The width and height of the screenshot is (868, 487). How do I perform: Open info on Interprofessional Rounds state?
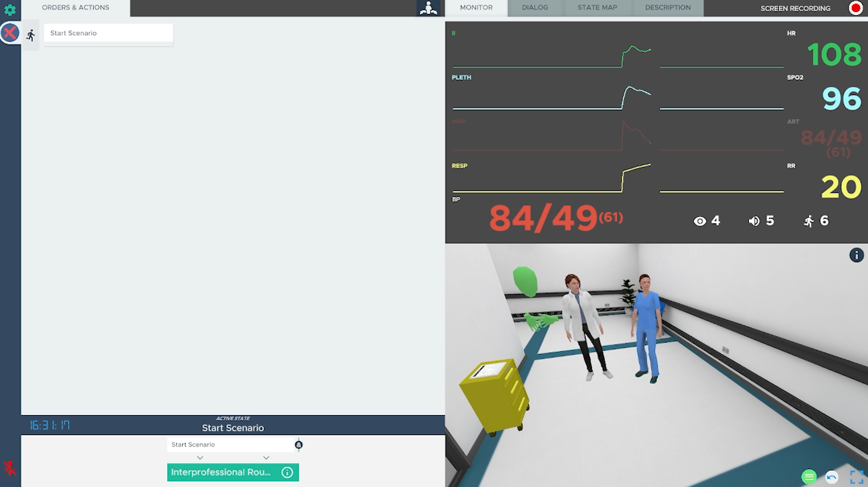287,472
